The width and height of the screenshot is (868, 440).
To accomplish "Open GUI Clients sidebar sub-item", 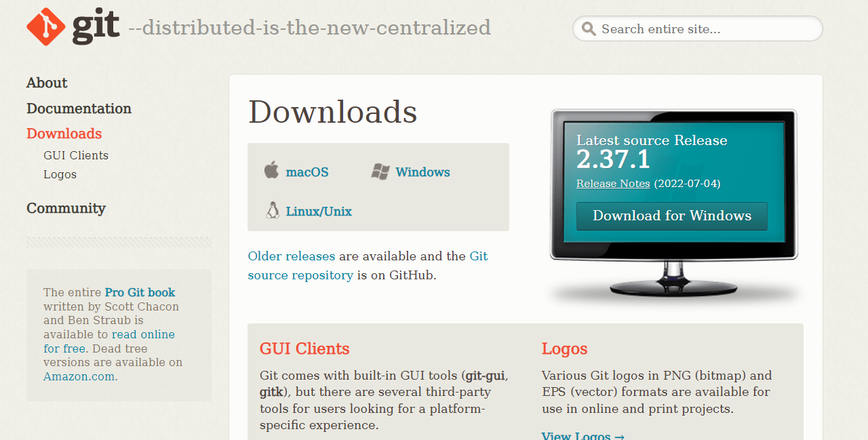I will pos(76,155).
